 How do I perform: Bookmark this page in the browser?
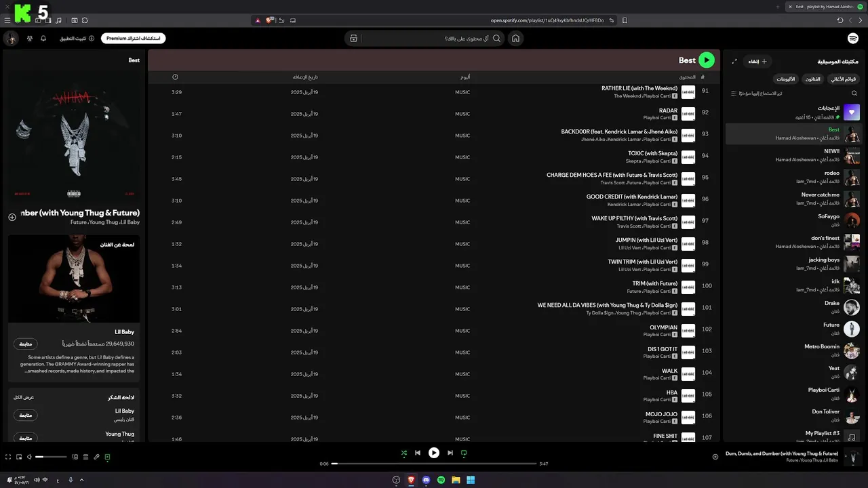click(x=625, y=20)
